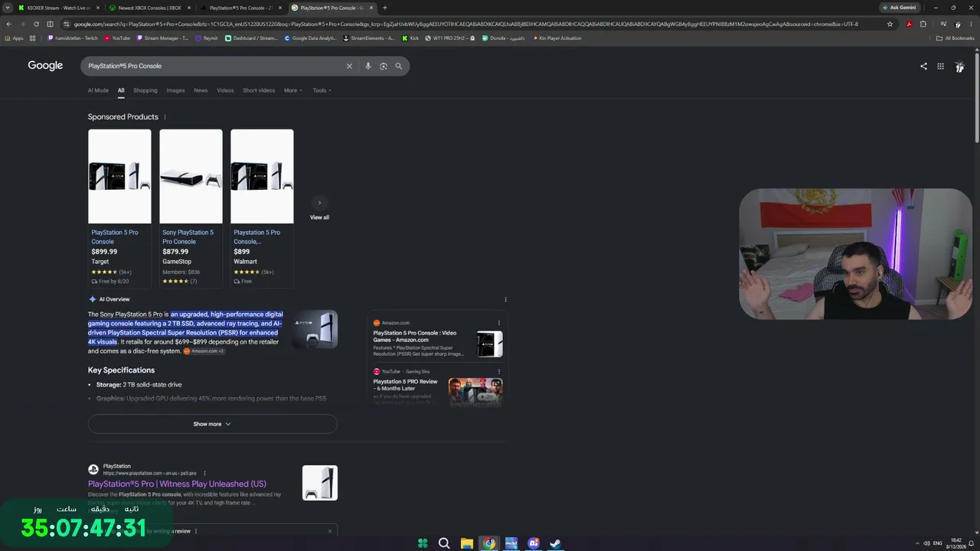
Task: Go to the Google homepage logo
Action: pyautogui.click(x=45, y=66)
